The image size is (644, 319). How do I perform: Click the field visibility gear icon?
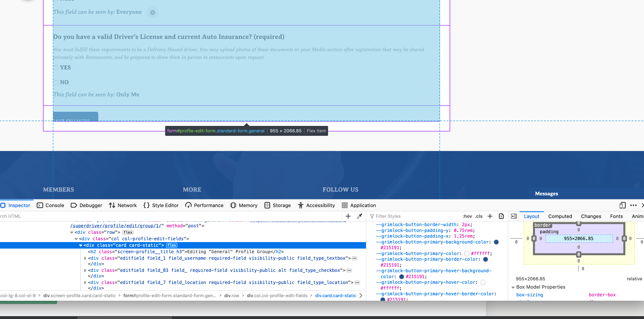(x=153, y=12)
